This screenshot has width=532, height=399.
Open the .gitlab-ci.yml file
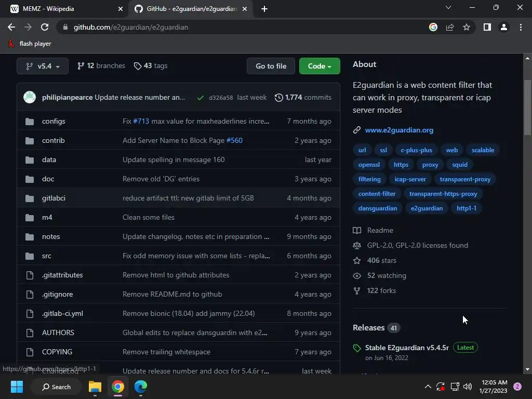pos(62,313)
